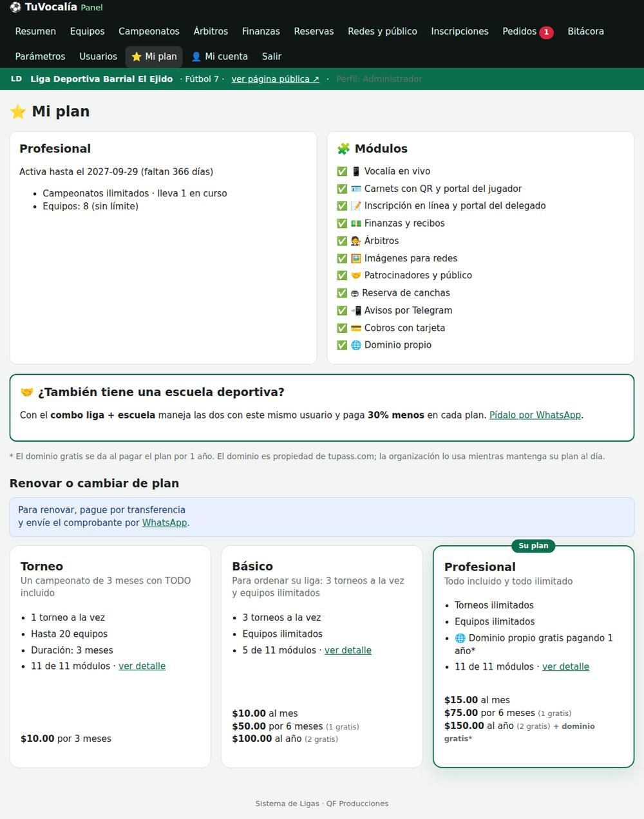Screen dimensions: 644x819
Task: Go to Equipos section
Action: (87, 31)
